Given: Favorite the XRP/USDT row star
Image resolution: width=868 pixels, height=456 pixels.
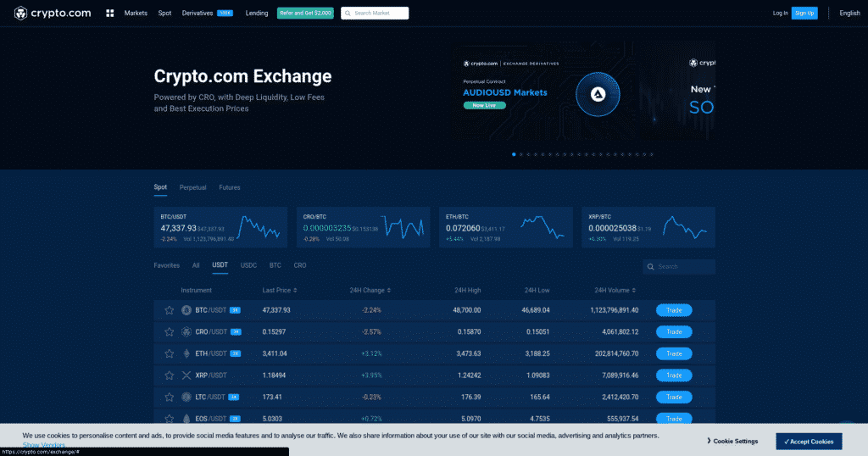Looking at the screenshot, I should click(169, 375).
